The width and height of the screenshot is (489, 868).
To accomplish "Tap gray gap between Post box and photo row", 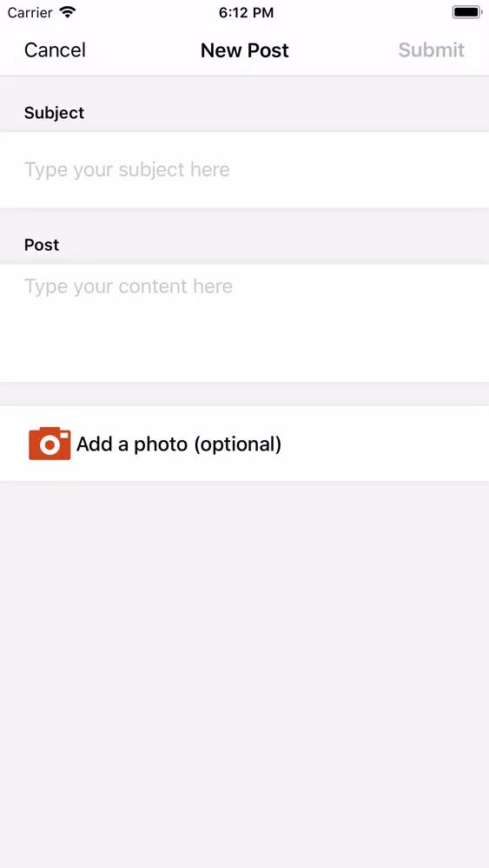I will [x=244, y=393].
